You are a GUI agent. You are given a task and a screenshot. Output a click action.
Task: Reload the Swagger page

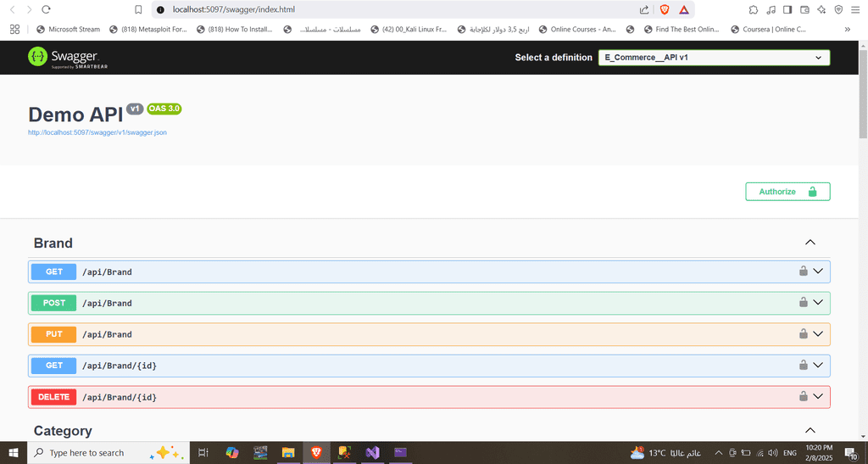[47, 9]
